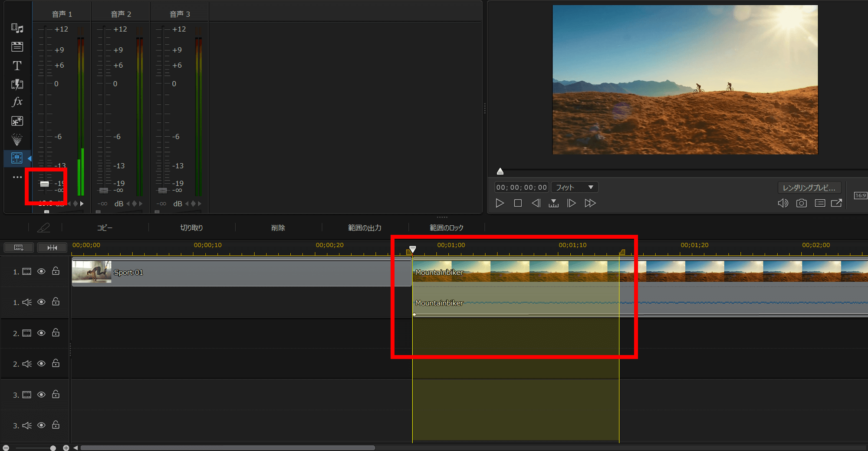The image size is (868, 451).
Task: Lock video track 3
Action: tap(56, 395)
